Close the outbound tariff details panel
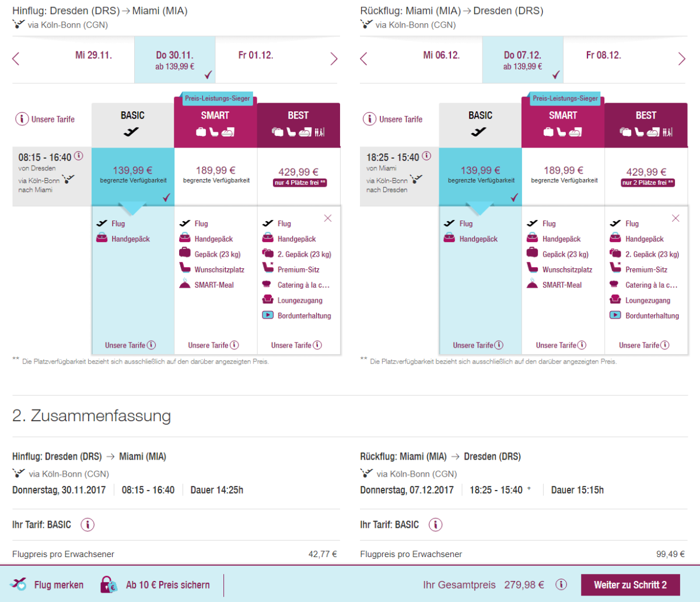Screen dimensions: 700x602 pyautogui.click(x=328, y=218)
